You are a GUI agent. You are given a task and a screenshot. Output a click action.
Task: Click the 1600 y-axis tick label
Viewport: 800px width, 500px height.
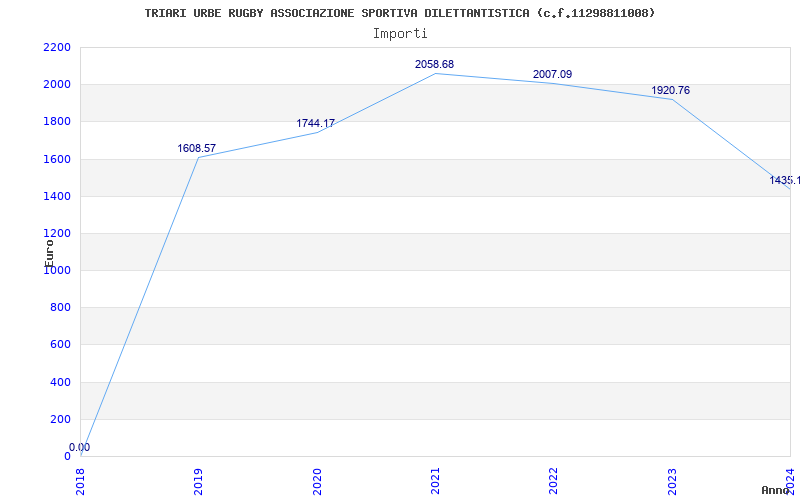point(57,159)
